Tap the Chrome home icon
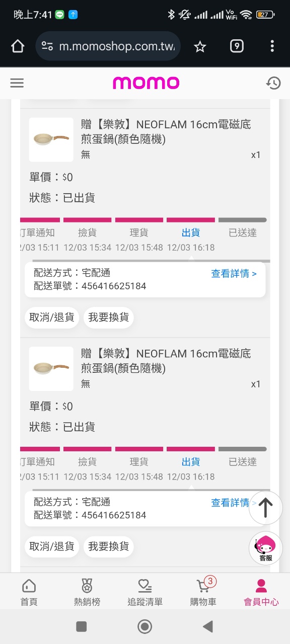 click(x=18, y=46)
